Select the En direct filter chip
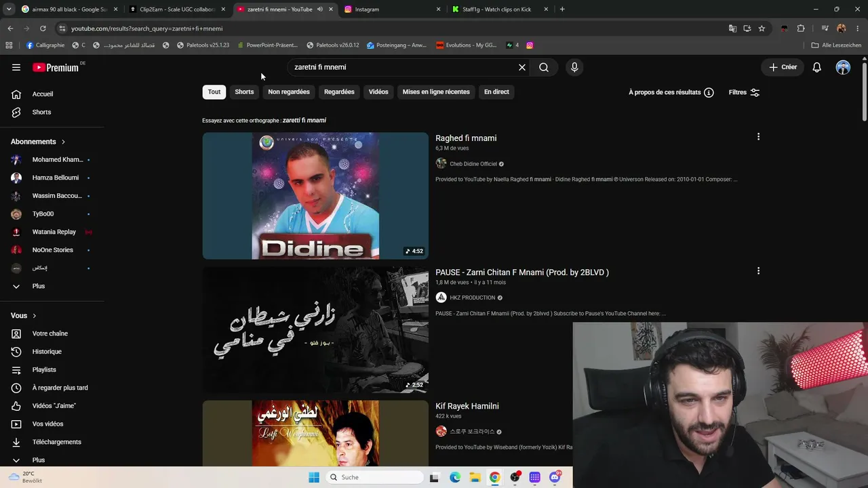The image size is (868, 488). pyautogui.click(x=496, y=92)
